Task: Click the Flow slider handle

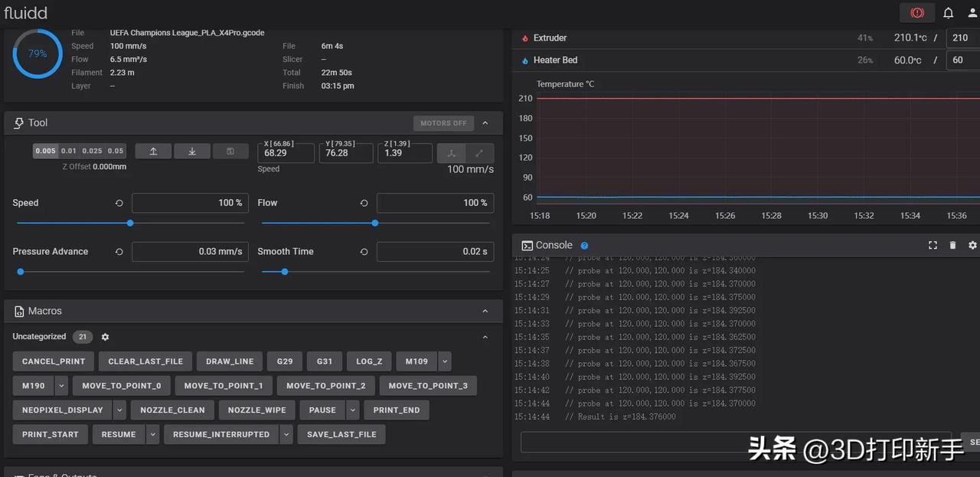Action: tap(374, 223)
